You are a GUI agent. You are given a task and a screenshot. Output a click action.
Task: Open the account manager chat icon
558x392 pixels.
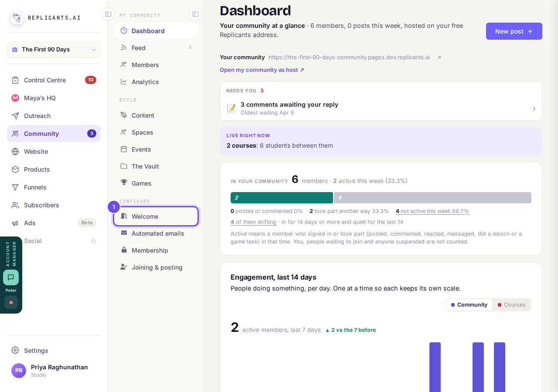pos(11,277)
